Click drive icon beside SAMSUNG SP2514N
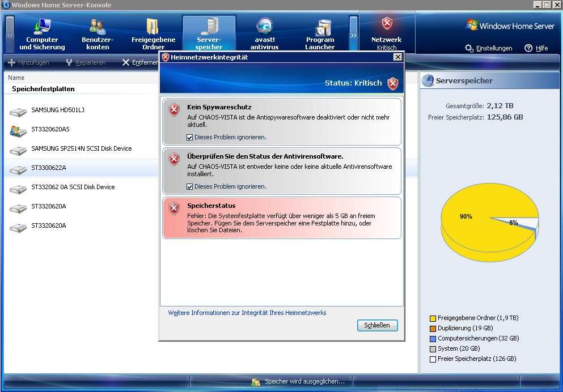The image size is (563, 392). (18, 151)
